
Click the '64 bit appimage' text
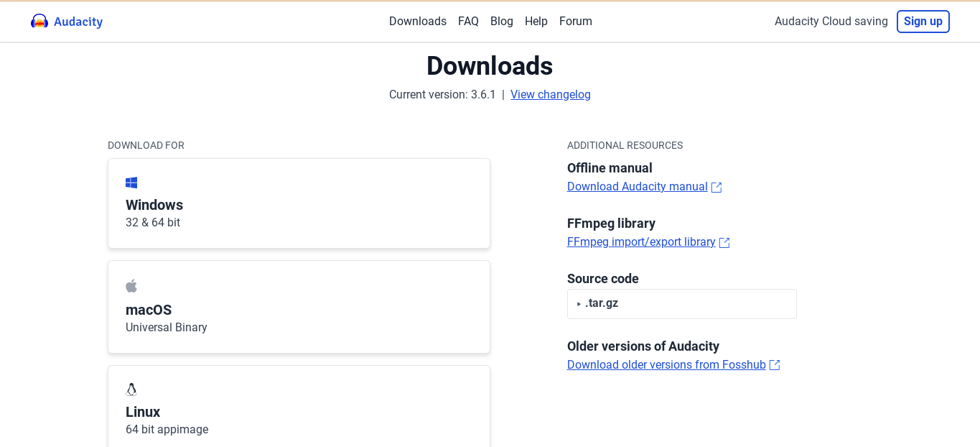(167, 430)
